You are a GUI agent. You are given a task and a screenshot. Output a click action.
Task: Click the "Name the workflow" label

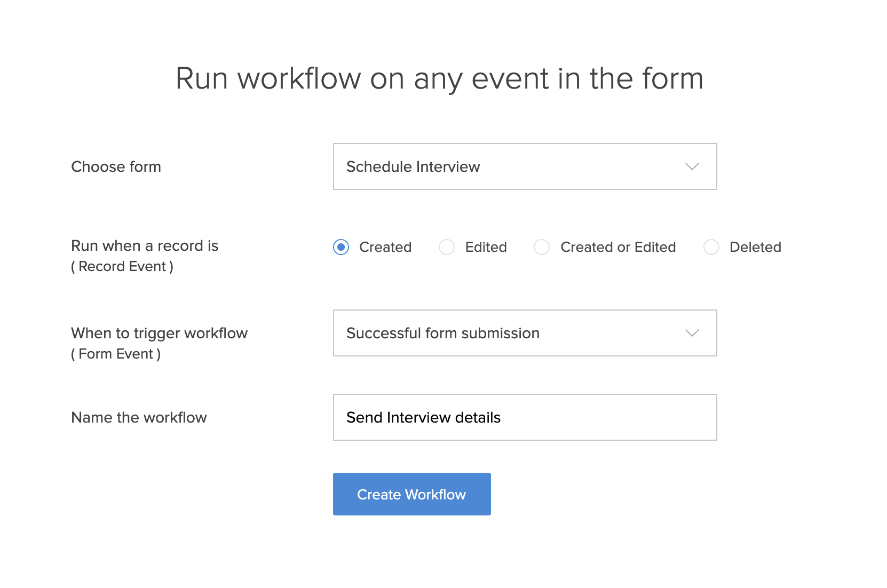coord(139,417)
